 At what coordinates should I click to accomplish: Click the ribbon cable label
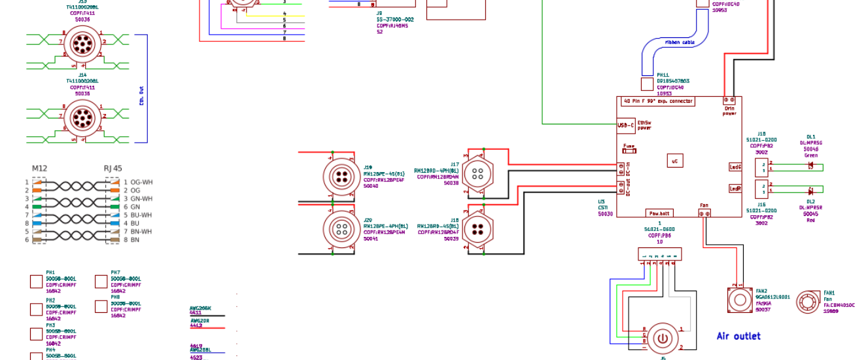pyautogui.click(x=680, y=42)
